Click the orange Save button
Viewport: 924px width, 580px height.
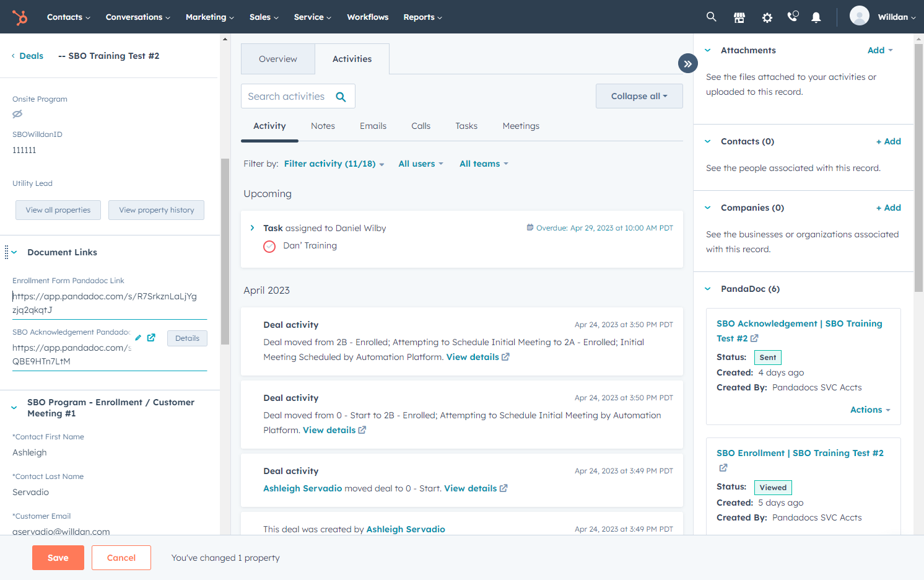58,558
